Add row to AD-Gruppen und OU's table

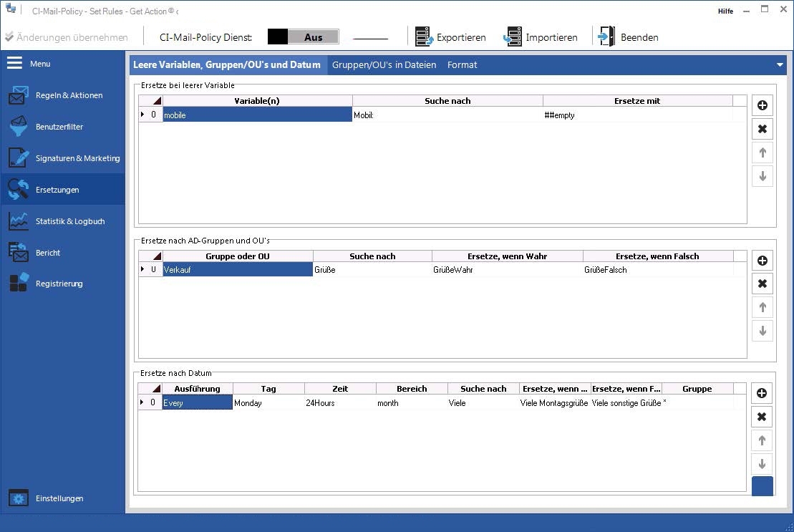click(x=762, y=260)
